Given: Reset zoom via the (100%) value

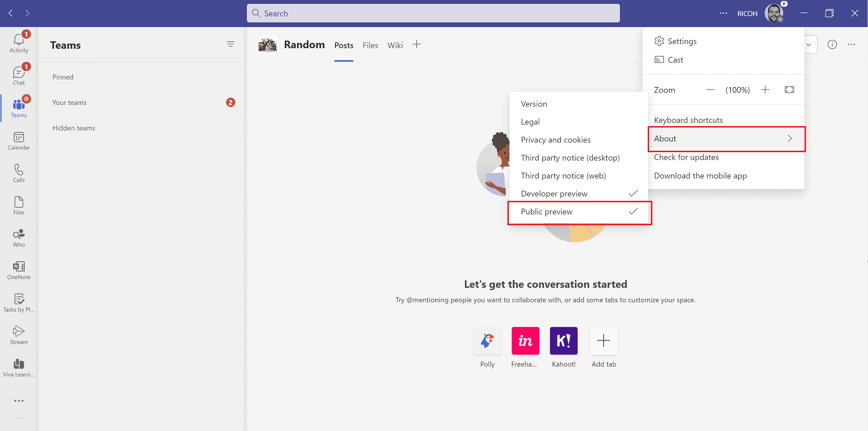Looking at the screenshot, I should (738, 90).
